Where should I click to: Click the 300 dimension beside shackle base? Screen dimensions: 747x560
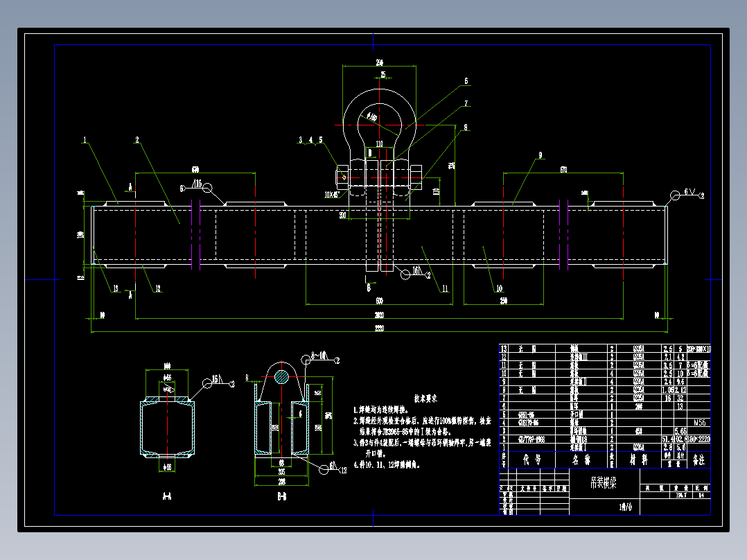point(342,216)
